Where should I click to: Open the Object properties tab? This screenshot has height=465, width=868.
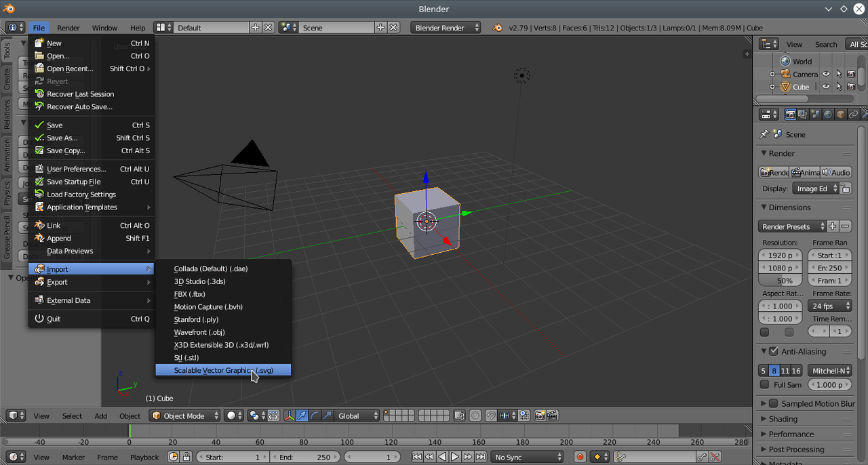841,115
